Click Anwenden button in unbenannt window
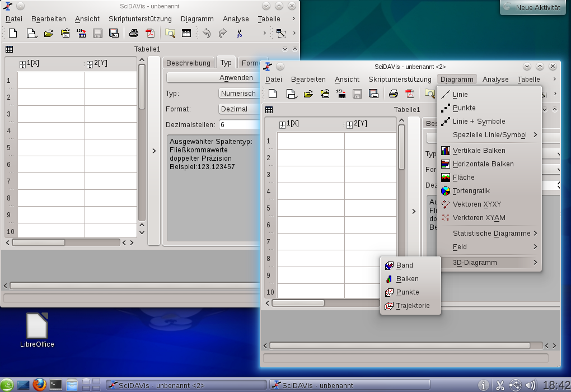The image size is (571, 392). [x=213, y=78]
